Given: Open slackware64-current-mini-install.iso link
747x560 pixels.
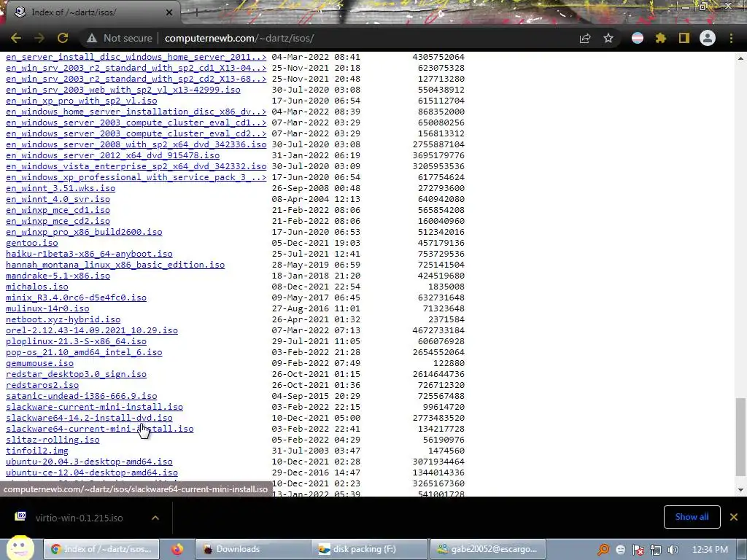Looking at the screenshot, I should click(x=99, y=429).
